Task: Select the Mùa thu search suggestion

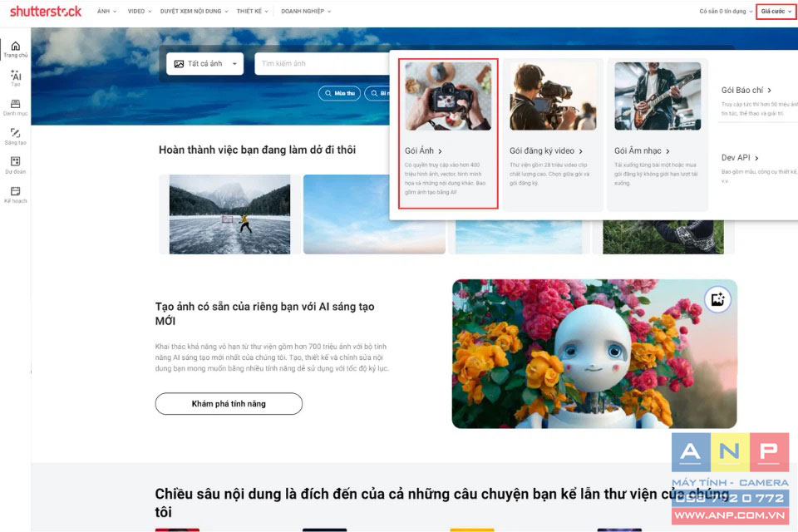Action: pos(339,93)
